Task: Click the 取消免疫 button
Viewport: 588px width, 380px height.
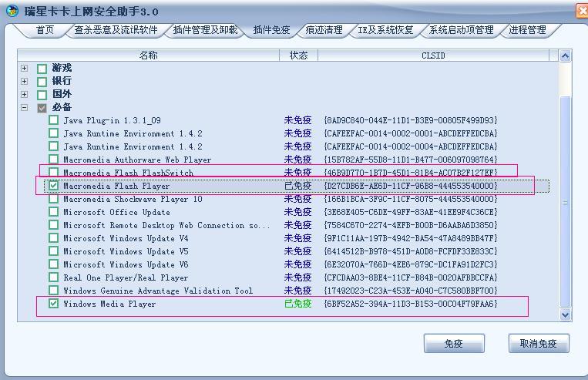Action: (x=539, y=343)
